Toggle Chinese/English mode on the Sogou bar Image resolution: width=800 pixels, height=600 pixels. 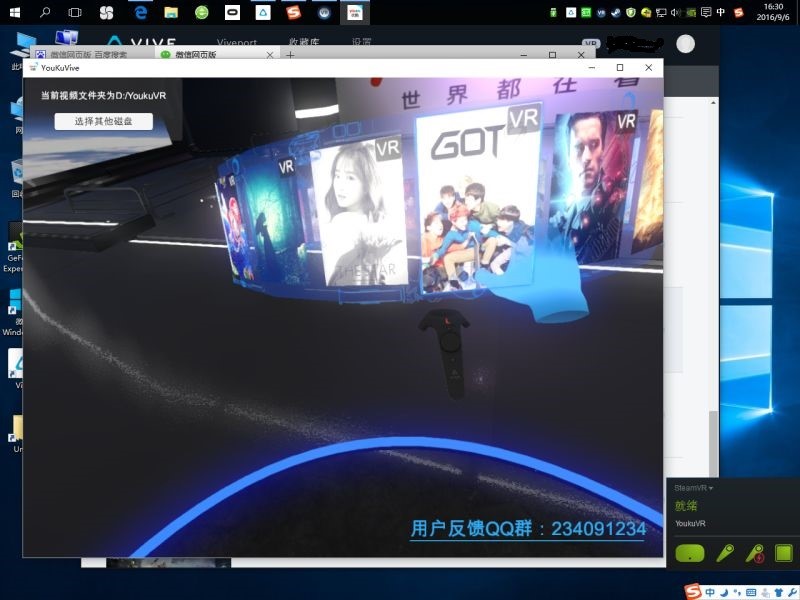click(x=710, y=591)
